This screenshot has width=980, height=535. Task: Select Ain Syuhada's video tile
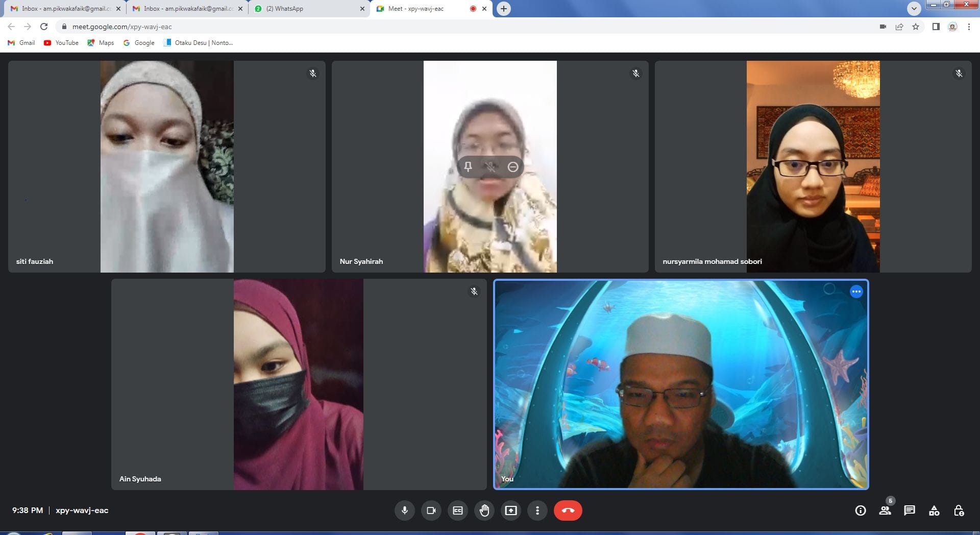(x=299, y=384)
